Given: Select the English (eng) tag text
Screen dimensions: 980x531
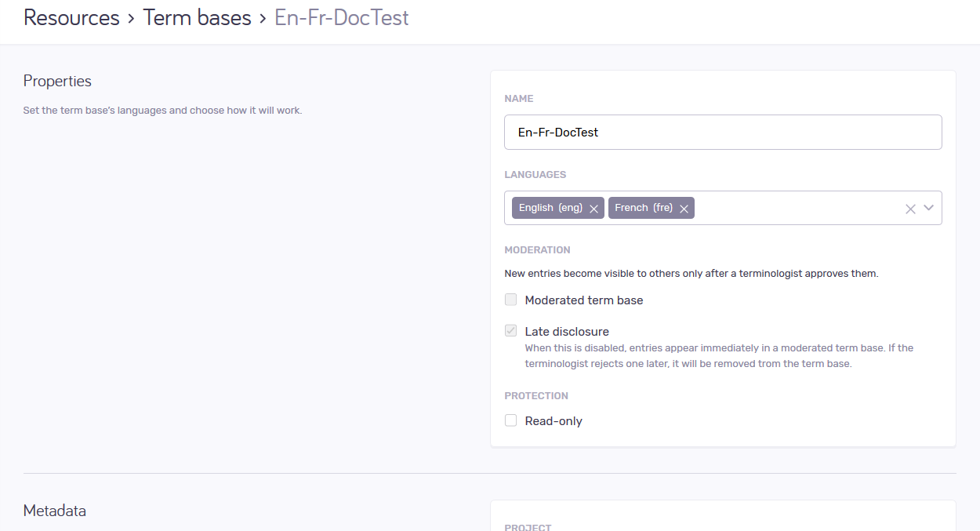Looking at the screenshot, I should 550,208.
